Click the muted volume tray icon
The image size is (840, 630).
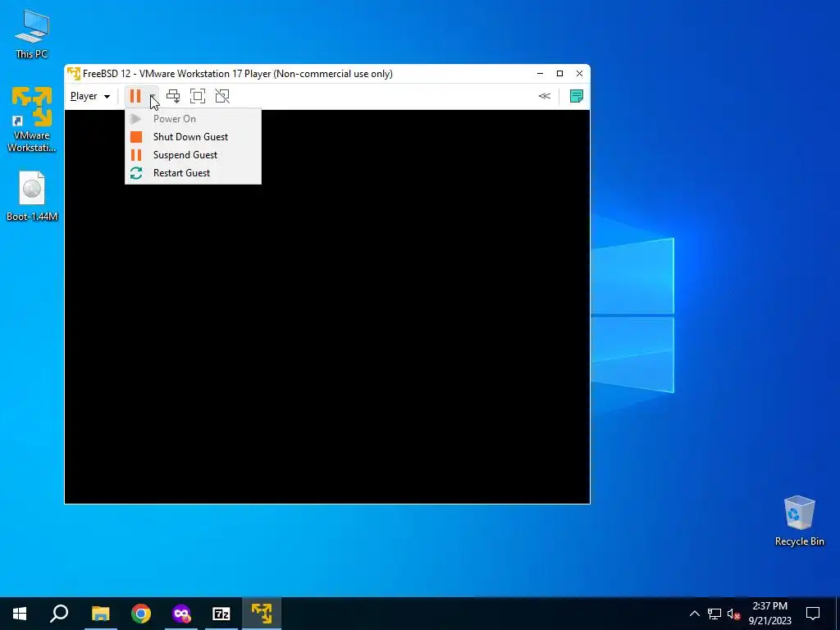(x=734, y=614)
